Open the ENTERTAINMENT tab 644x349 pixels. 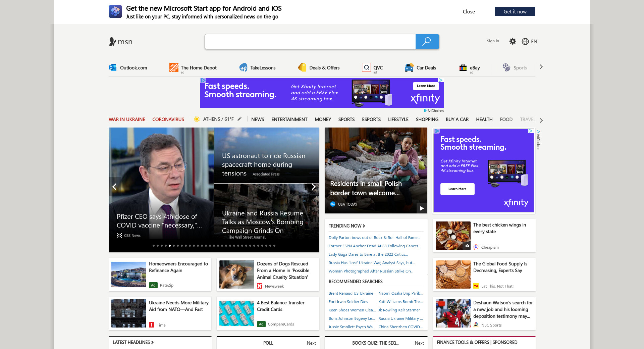tap(289, 119)
